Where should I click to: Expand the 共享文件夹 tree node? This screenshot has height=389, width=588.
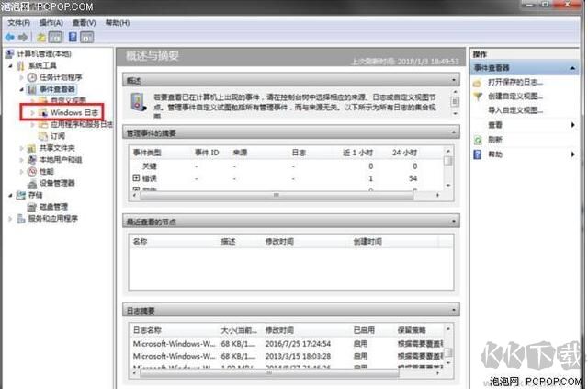pos(21,148)
